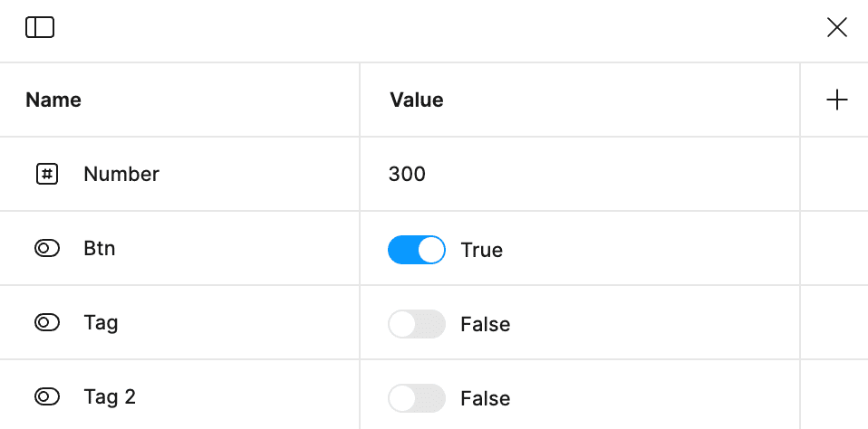
Task: Select the Tag 2 variable name
Action: click(x=110, y=396)
